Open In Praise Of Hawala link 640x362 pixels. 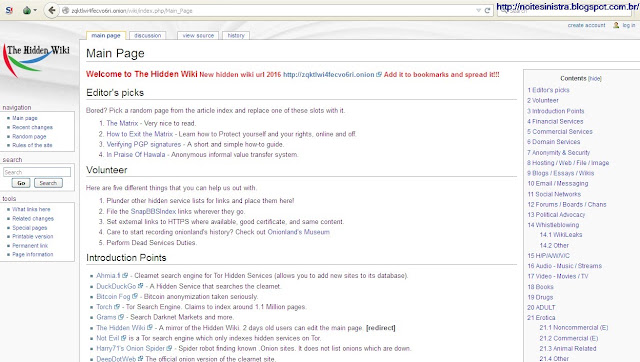coord(136,155)
